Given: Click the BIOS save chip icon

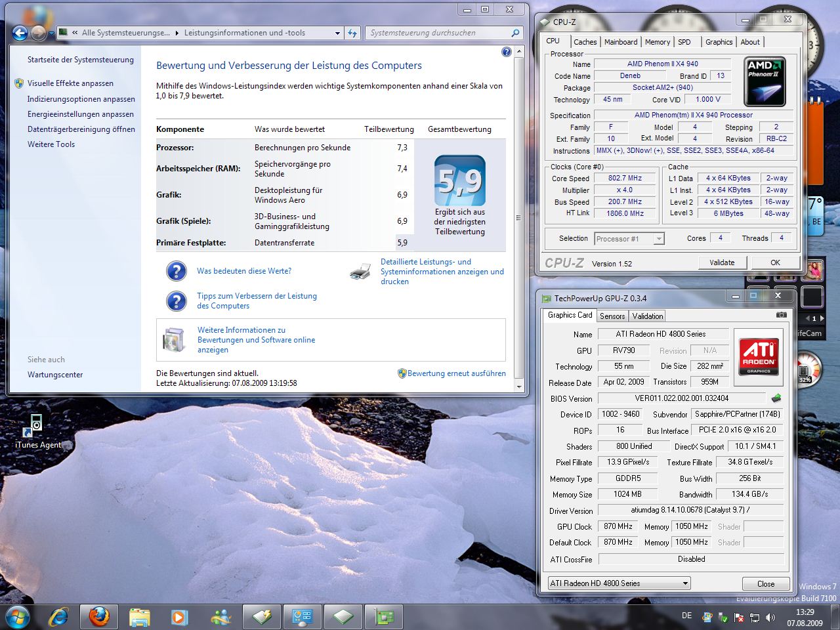Looking at the screenshot, I should [776, 398].
